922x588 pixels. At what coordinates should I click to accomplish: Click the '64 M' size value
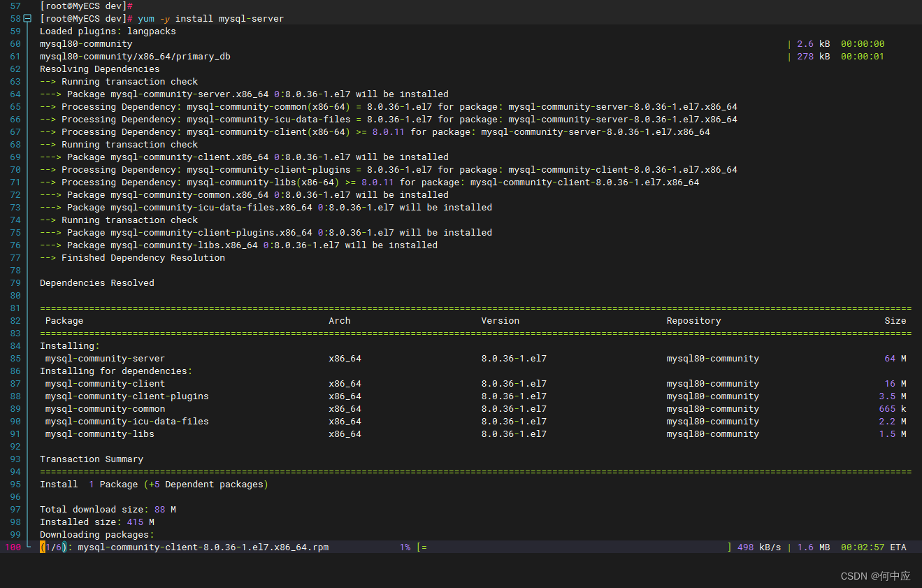pos(895,359)
